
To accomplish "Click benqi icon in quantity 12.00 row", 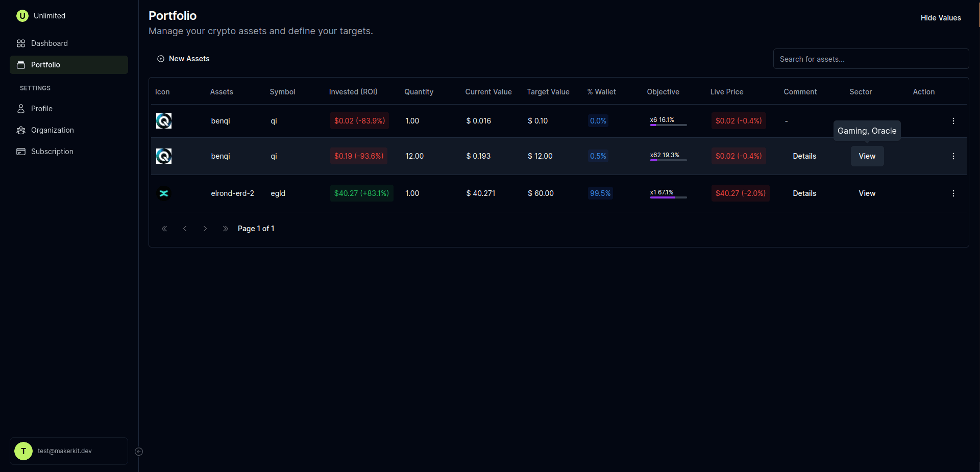I will (164, 156).
